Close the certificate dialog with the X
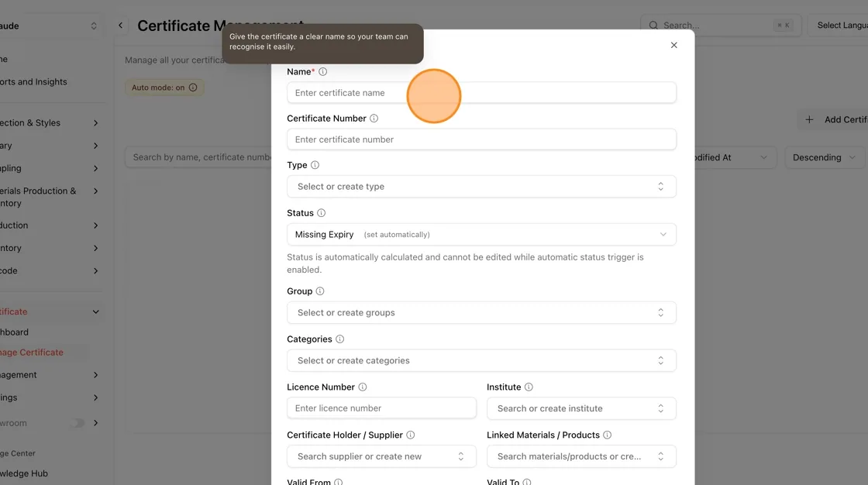The height and width of the screenshot is (485, 868). [673, 46]
